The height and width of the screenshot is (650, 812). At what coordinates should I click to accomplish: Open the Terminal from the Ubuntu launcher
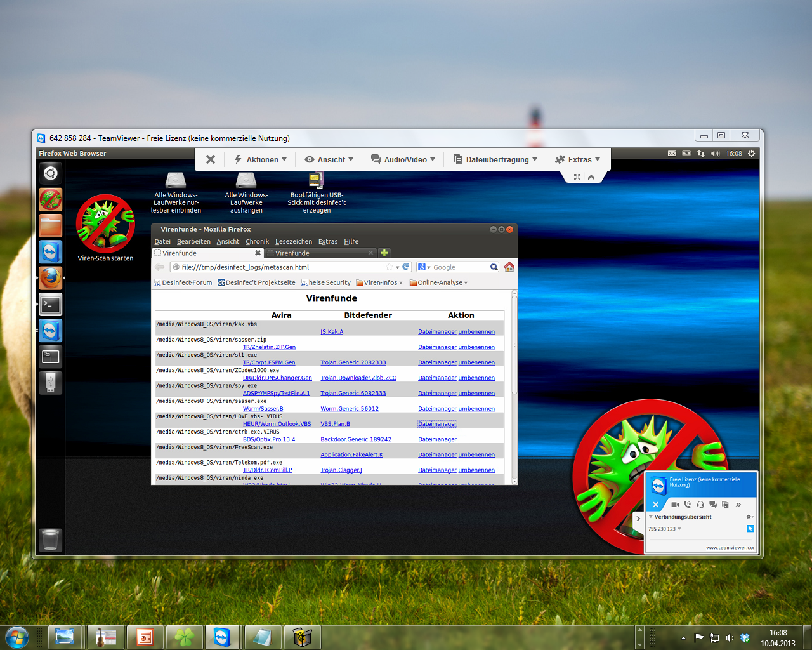pyautogui.click(x=51, y=305)
